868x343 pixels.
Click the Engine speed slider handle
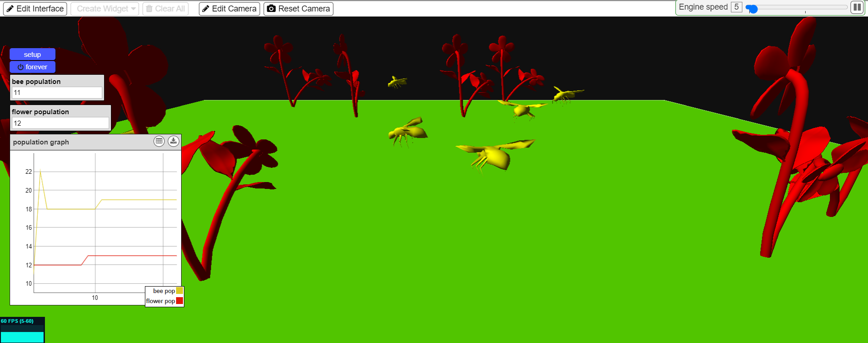pyautogui.click(x=752, y=8)
